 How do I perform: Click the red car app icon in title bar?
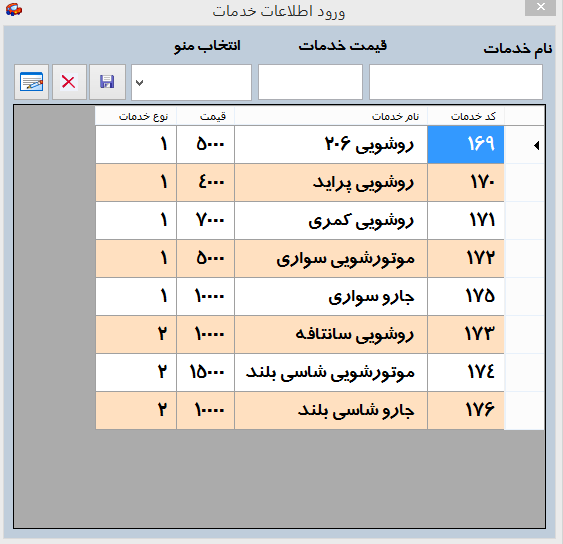pyautogui.click(x=14, y=9)
